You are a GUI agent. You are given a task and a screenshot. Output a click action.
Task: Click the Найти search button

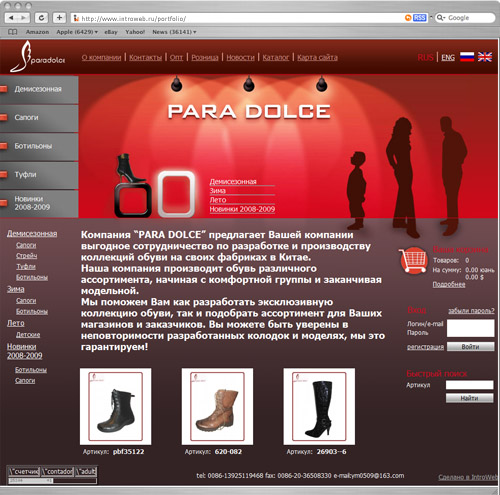point(469,398)
